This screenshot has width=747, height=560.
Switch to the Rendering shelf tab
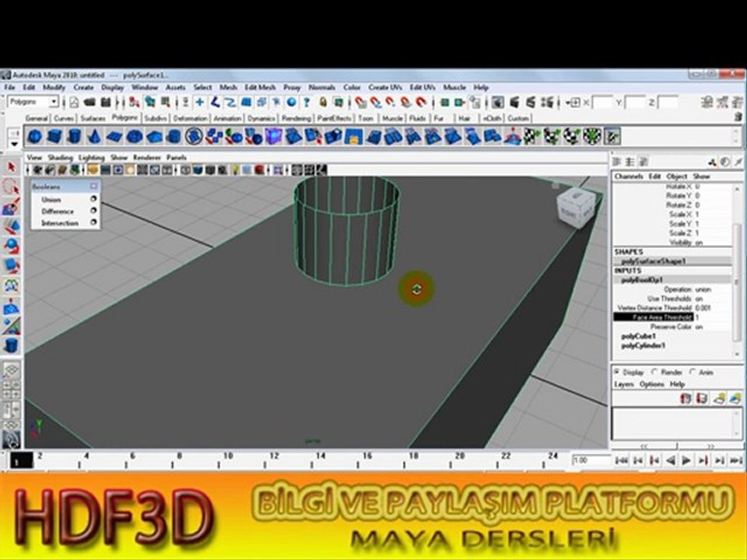[x=296, y=118]
